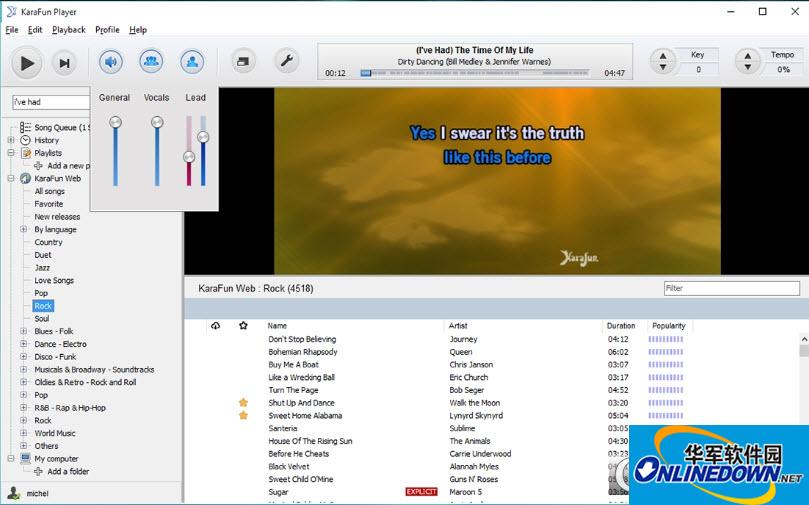Toggle the lead vocal person icon
Viewport: 809px width, 505px height.
(192, 62)
